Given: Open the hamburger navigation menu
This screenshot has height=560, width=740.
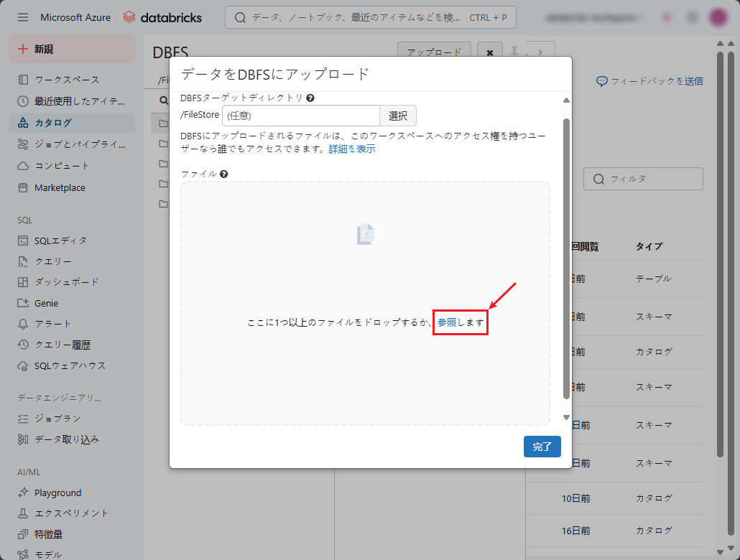Looking at the screenshot, I should point(23,17).
